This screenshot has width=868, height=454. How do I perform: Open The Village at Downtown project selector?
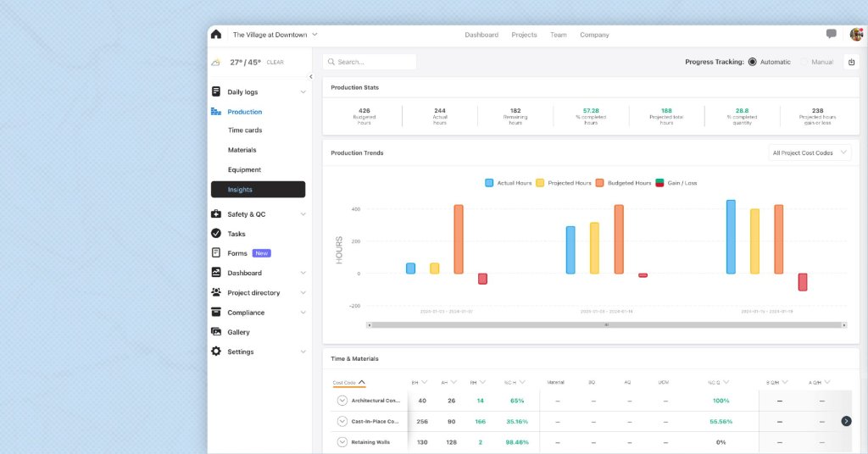[x=275, y=35]
